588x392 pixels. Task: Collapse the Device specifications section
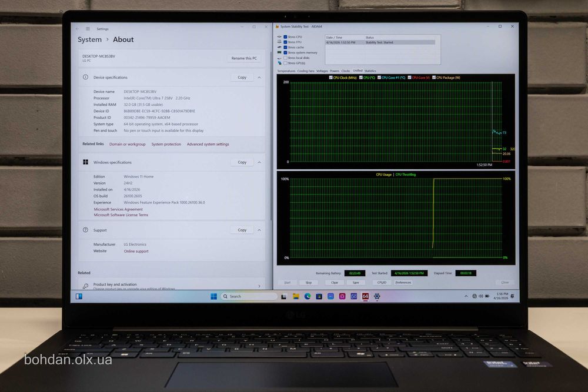[x=259, y=77]
